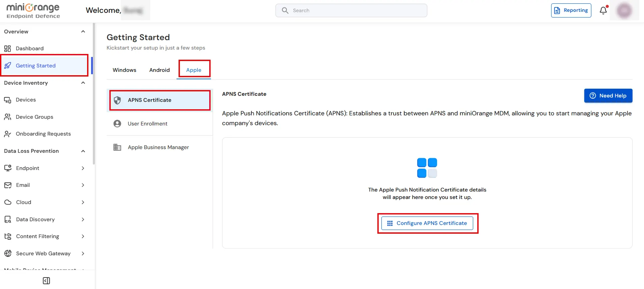
Task: Click the blue squares placeholder graphic
Action: (x=427, y=168)
